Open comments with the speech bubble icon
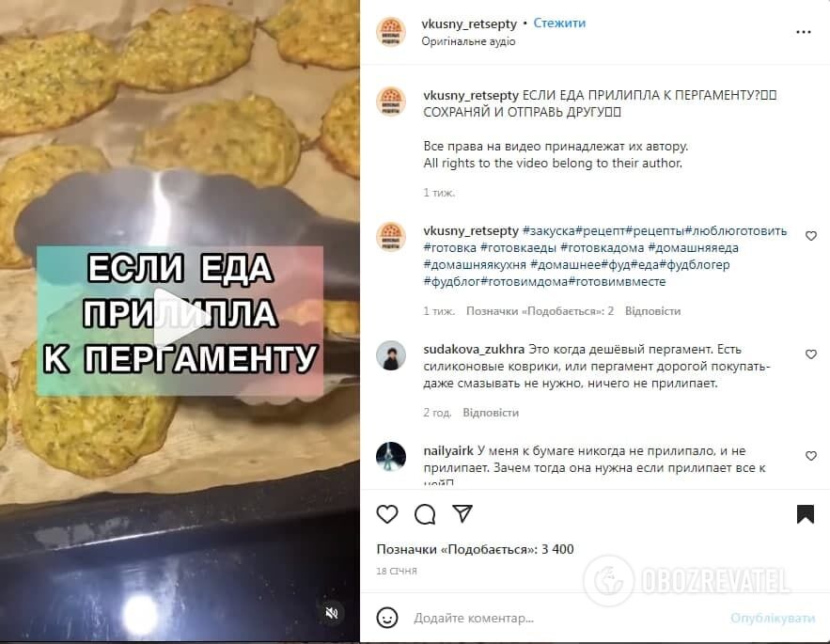This screenshot has width=830, height=644. point(425,513)
